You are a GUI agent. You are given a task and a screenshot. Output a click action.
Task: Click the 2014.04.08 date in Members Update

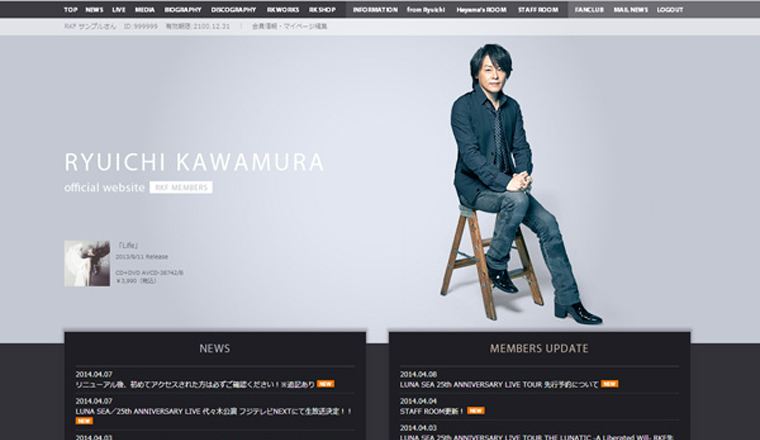pyautogui.click(x=418, y=375)
